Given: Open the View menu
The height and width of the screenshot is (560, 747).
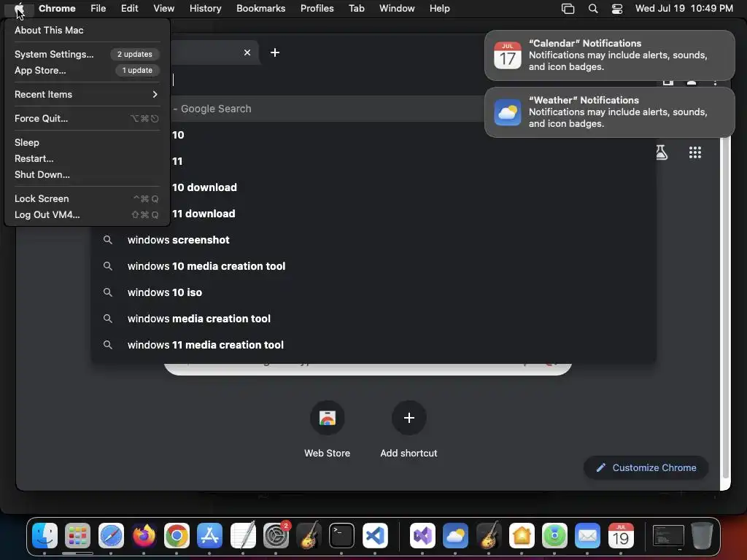Looking at the screenshot, I should (x=164, y=9).
